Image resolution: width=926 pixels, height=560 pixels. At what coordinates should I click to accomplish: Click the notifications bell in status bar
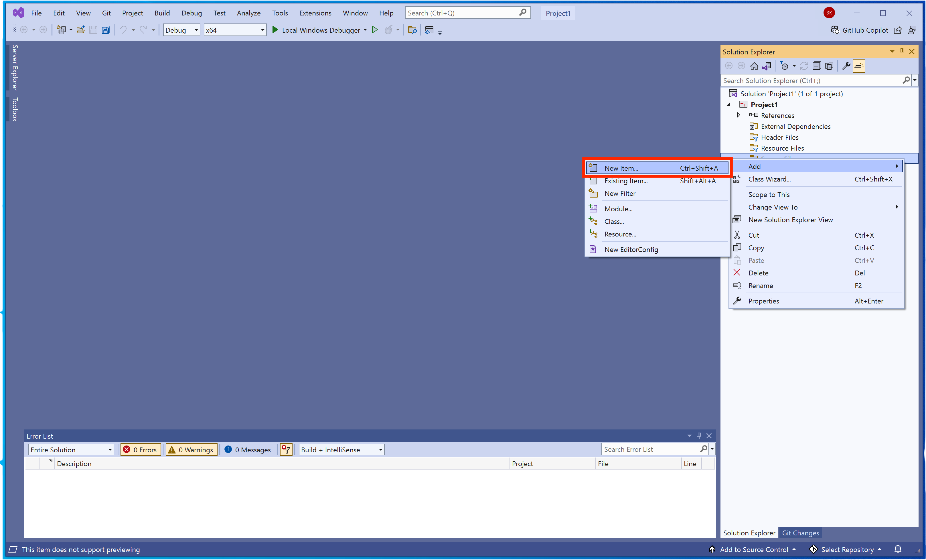[x=898, y=549]
